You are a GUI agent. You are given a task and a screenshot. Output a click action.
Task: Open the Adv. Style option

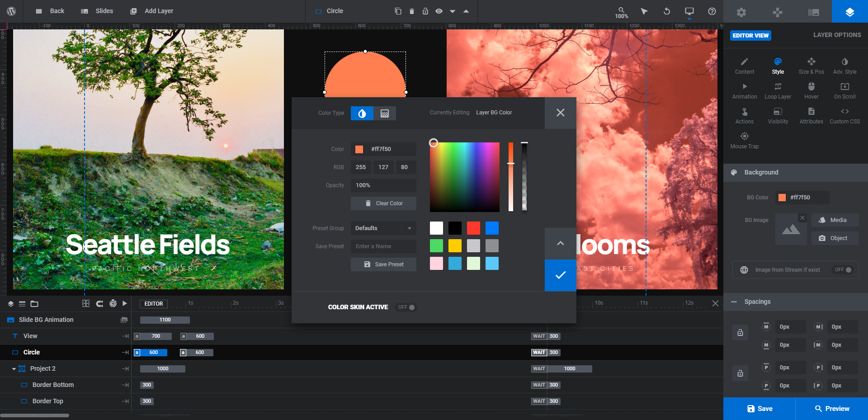pyautogui.click(x=844, y=66)
